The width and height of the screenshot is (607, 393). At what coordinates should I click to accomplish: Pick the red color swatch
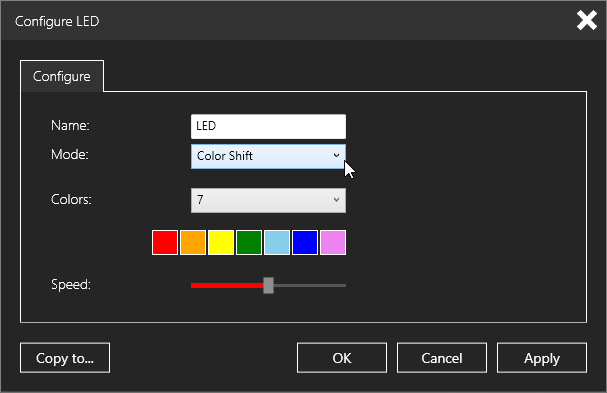[x=165, y=242]
